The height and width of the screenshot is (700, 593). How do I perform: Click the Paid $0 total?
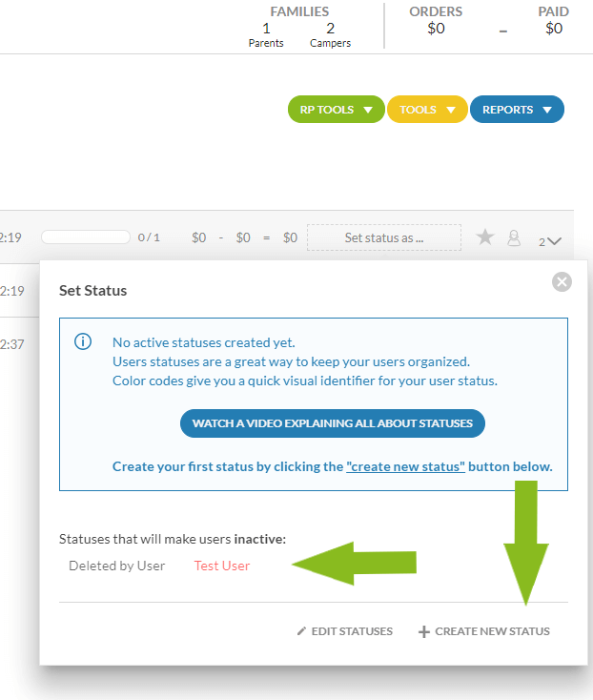[554, 29]
